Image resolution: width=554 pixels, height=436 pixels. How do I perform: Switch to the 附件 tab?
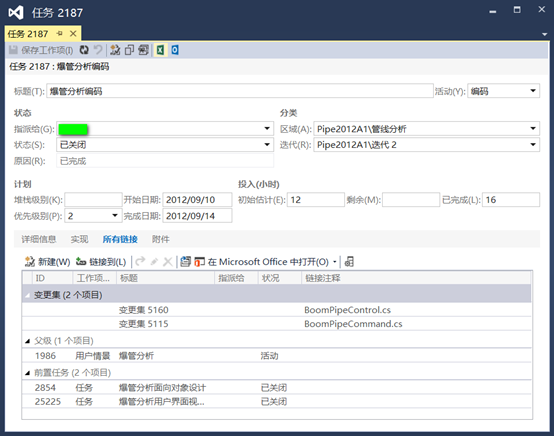(160, 239)
